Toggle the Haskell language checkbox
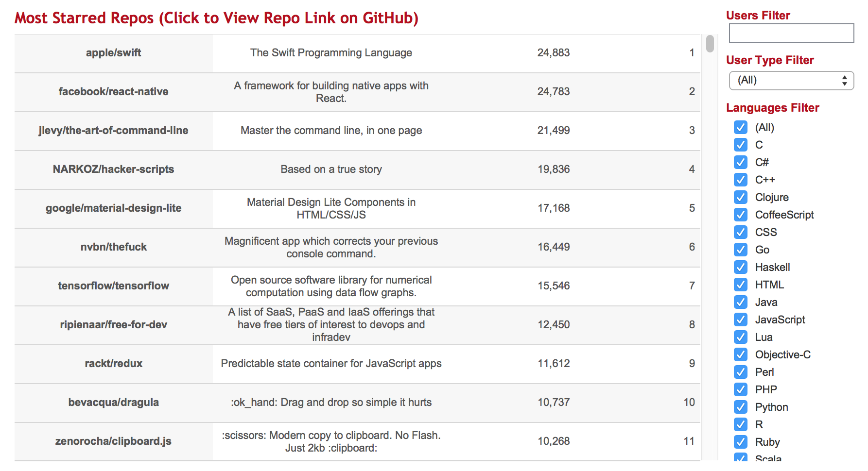Screen dimensions: 868x471 click(x=741, y=267)
